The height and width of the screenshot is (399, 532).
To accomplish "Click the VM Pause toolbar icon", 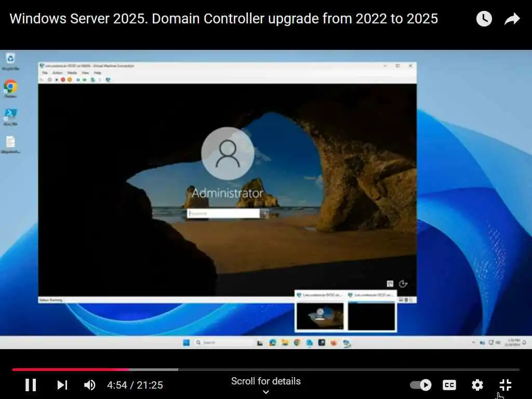I will click(x=78, y=79).
